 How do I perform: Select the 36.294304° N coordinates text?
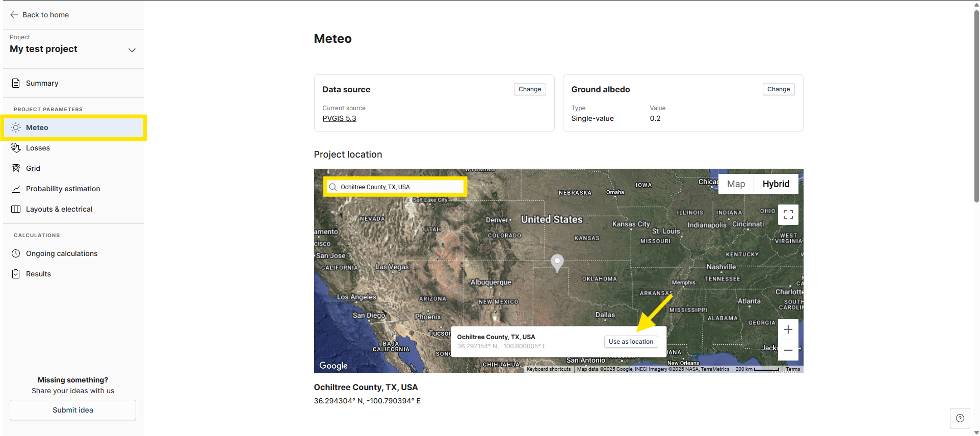pyautogui.click(x=367, y=401)
